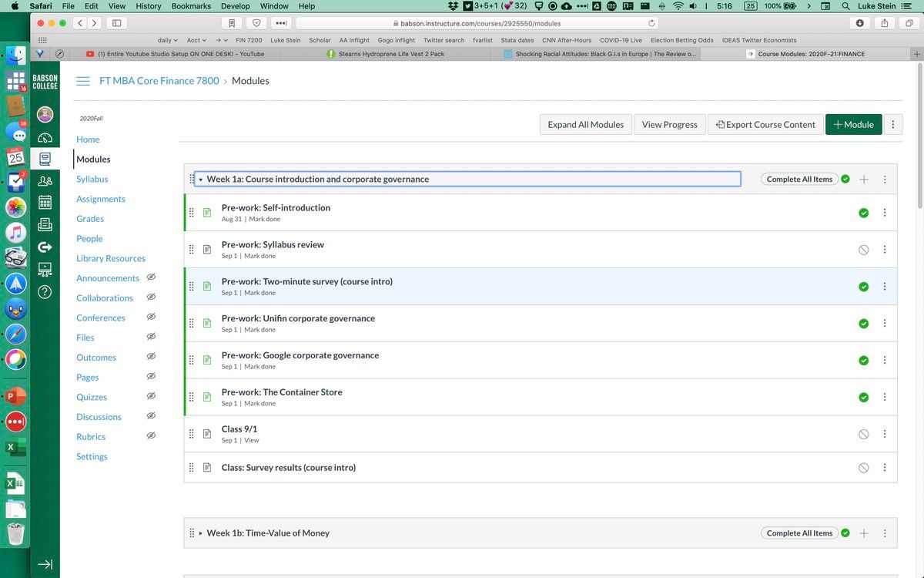Unpublish the Pre-work: The Container Store item
The height and width of the screenshot is (578, 924).
(863, 398)
